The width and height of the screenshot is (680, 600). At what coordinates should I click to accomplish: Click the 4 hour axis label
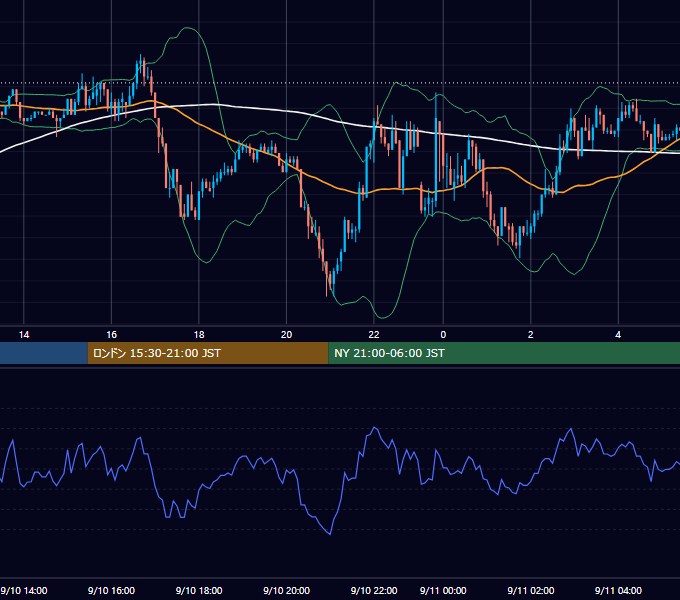point(618,335)
